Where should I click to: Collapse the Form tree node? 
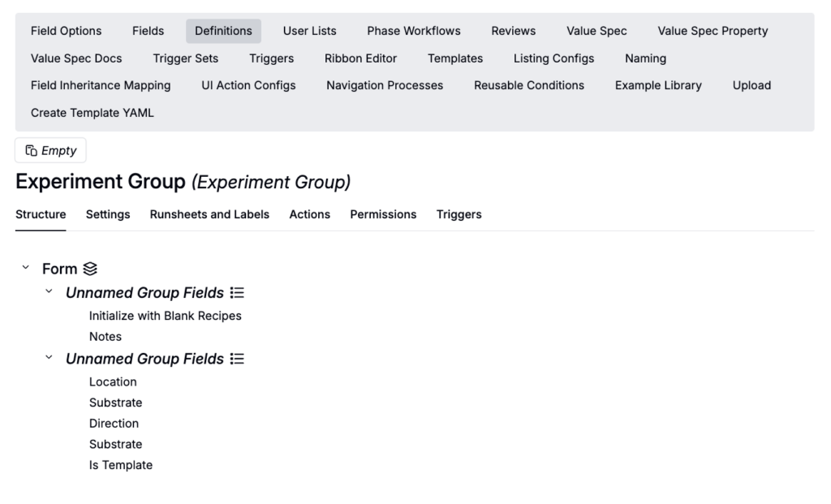(26, 268)
